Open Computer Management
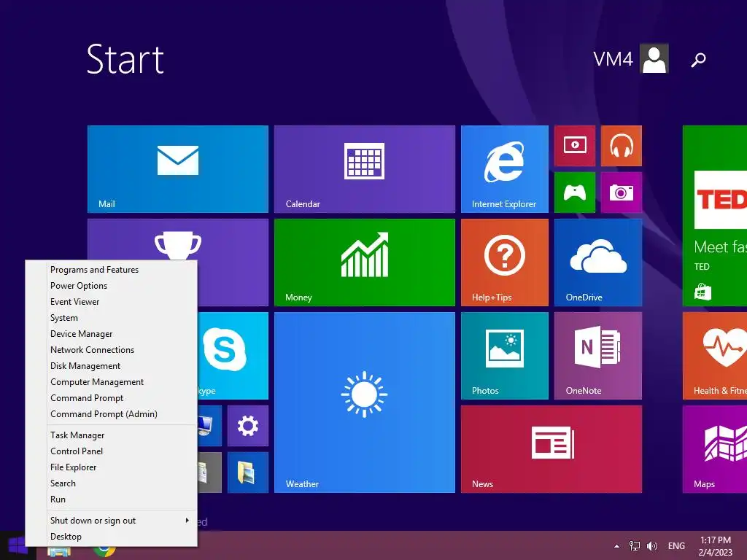747x560 pixels. coord(112,382)
